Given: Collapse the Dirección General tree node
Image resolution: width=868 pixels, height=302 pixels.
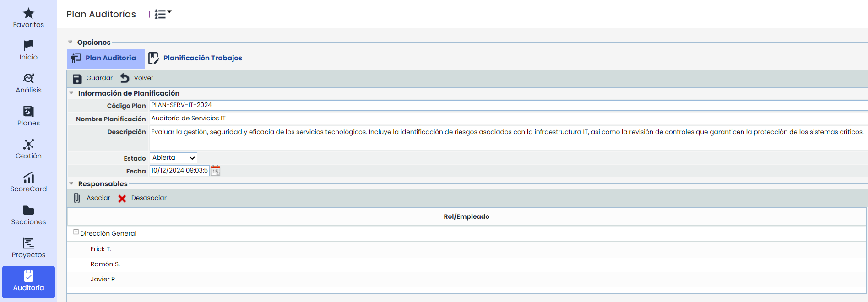Looking at the screenshot, I should (76, 232).
